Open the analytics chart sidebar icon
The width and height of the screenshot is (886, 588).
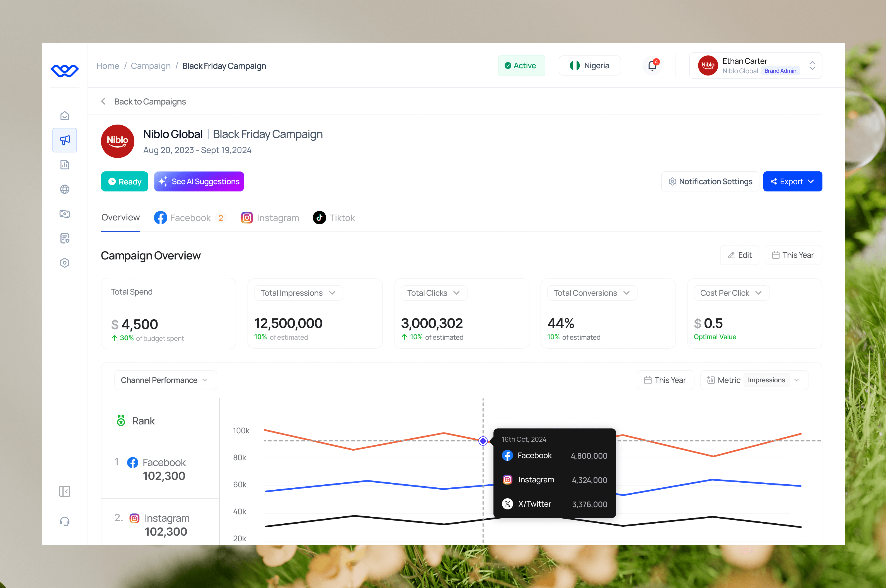pyautogui.click(x=64, y=165)
